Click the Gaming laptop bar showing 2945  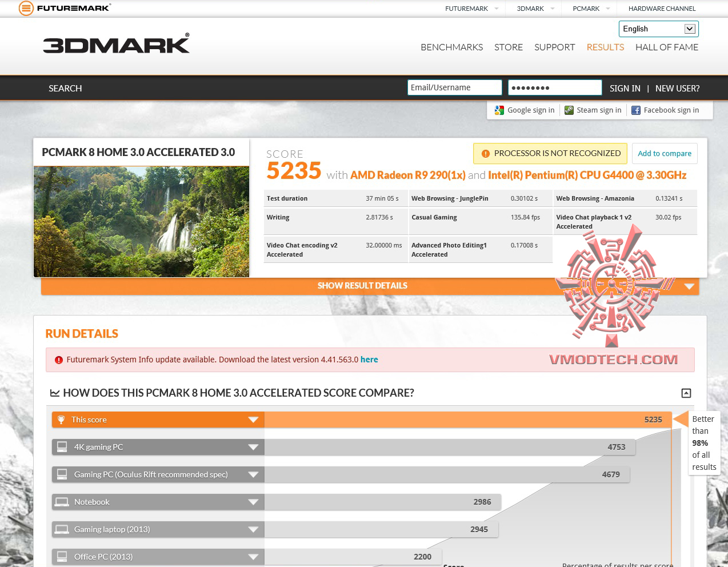pos(381,530)
